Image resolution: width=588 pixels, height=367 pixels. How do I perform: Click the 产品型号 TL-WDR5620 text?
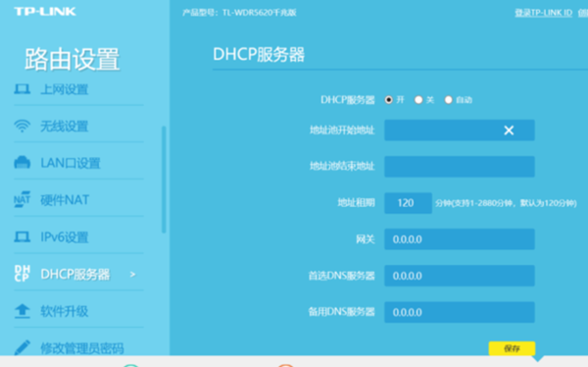[x=239, y=13]
